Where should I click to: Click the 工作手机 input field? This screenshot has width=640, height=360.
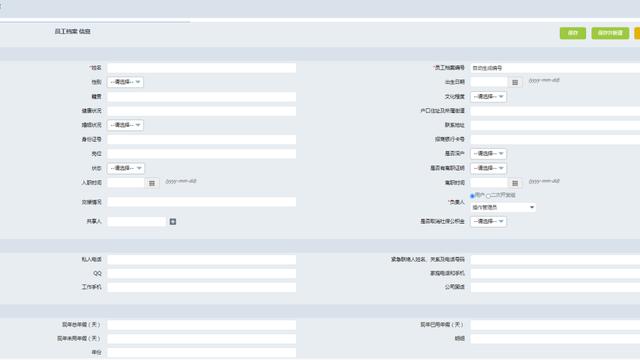coord(202,287)
